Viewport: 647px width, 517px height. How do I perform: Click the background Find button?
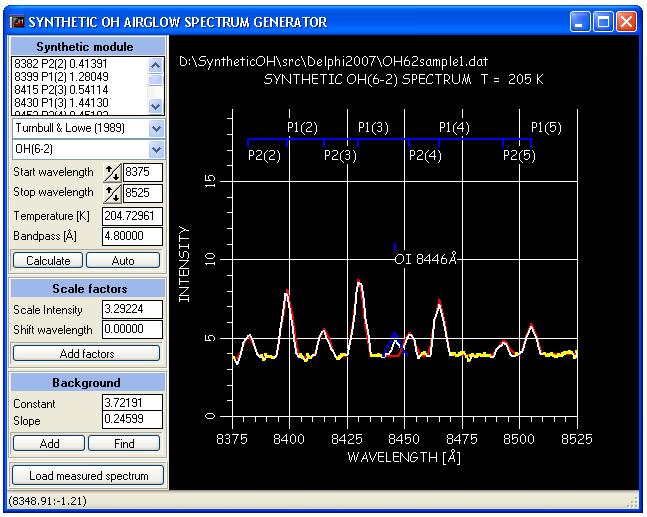tap(124, 444)
